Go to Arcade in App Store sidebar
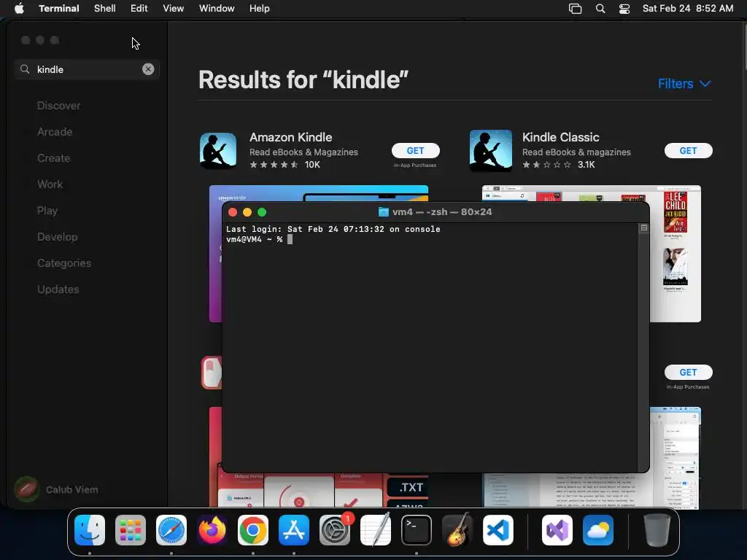This screenshot has height=560, width=747. pos(55,132)
